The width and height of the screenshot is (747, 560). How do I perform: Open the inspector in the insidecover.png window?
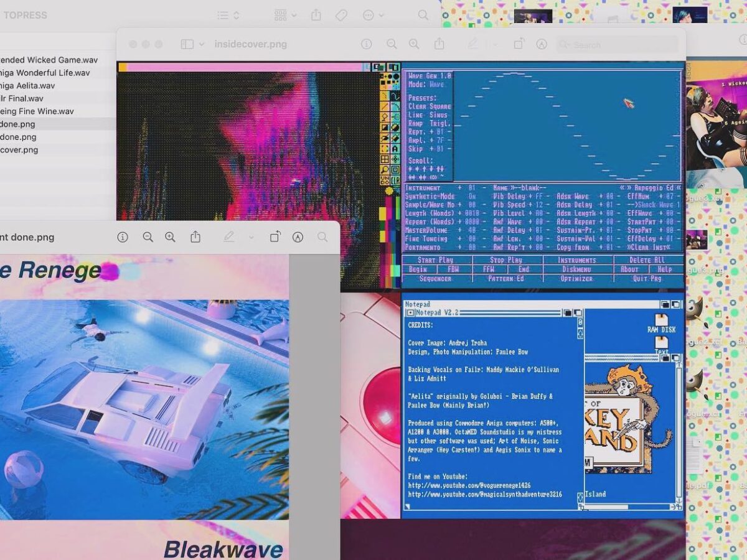[x=367, y=44]
